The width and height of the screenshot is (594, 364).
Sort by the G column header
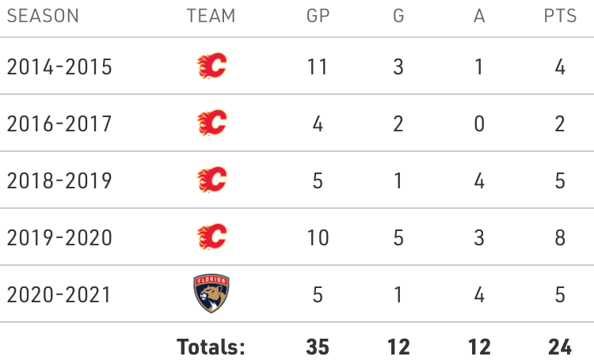point(398,16)
